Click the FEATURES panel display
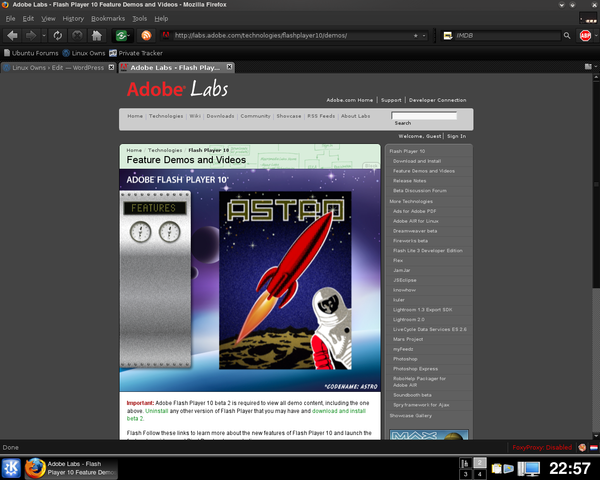600x480 pixels. tap(155, 208)
